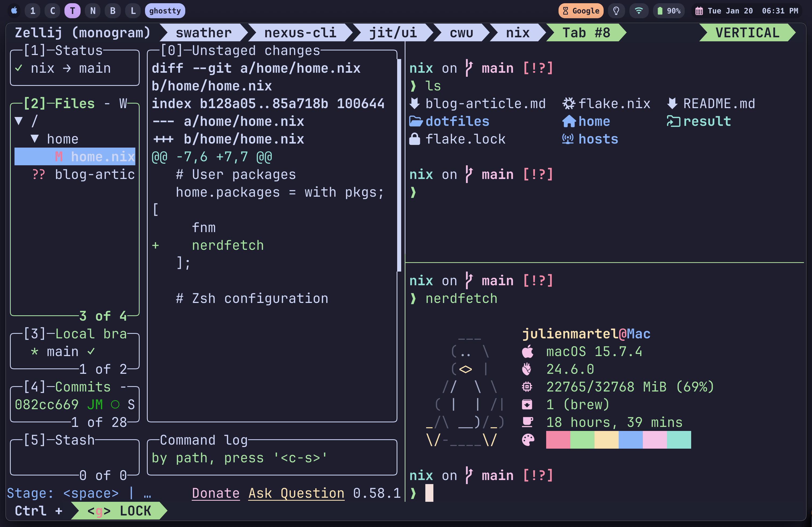The width and height of the screenshot is (812, 527).
Task: Select the modified home.nix file row
Action: click(75, 157)
